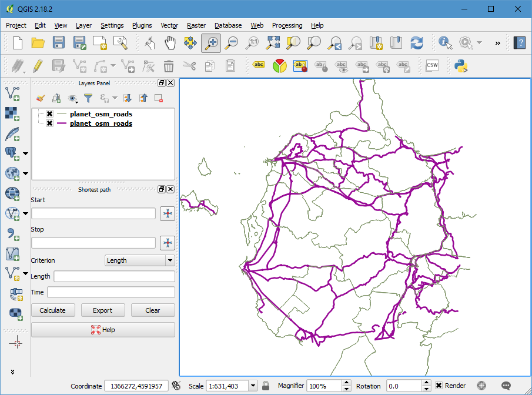Save the project with the floppy icon

pos(59,43)
